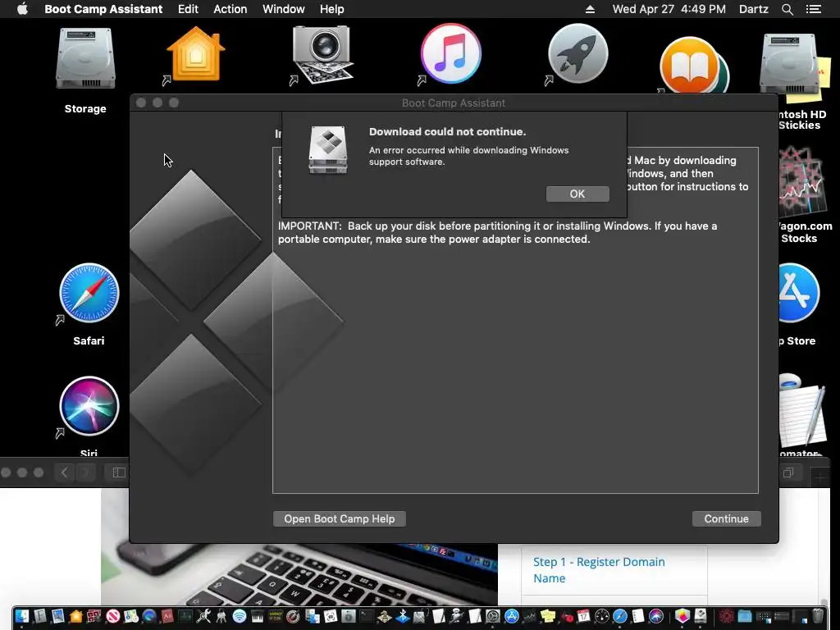The image size is (840, 630).
Task: Open Spotlight search magnifier
Action: [x=787, y=9]
